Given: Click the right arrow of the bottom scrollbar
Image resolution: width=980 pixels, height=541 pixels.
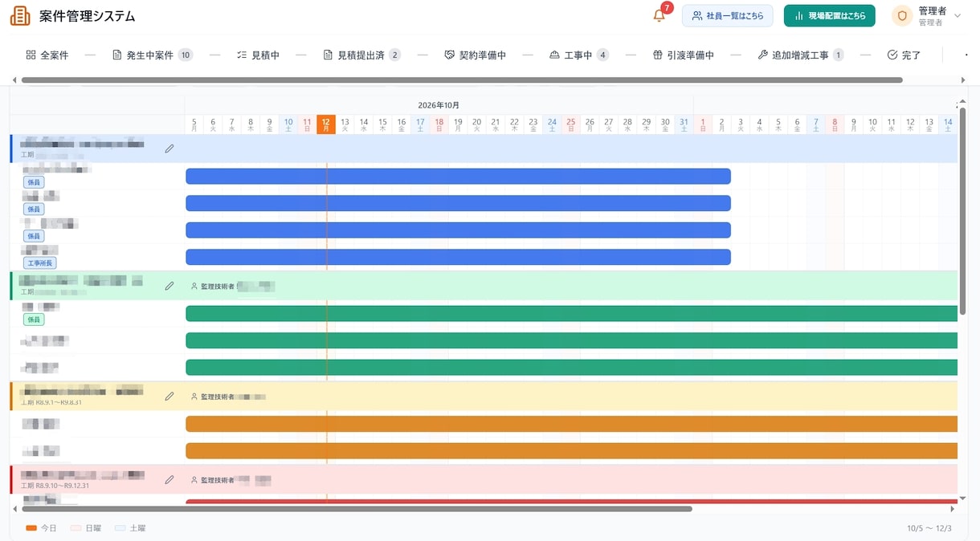Looking at the screenshot, I should point(953,509).
